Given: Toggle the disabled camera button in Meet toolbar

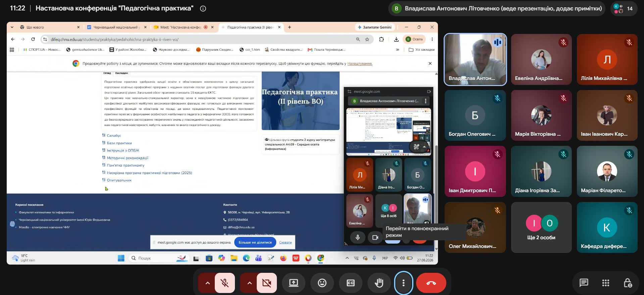Looking at the screenshot, I should coord(267,283).
